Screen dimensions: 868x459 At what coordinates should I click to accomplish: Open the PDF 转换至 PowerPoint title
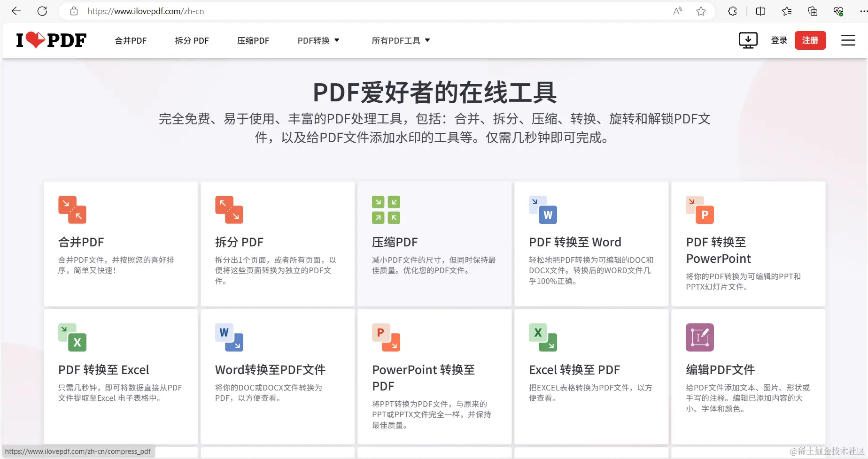pyautogui.click(x=719, y=250)
